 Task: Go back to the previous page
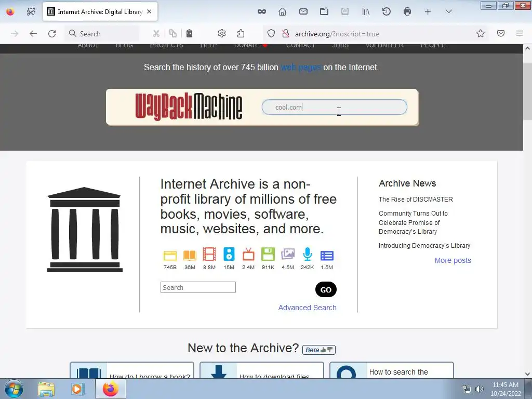click(x=33, y=34)
